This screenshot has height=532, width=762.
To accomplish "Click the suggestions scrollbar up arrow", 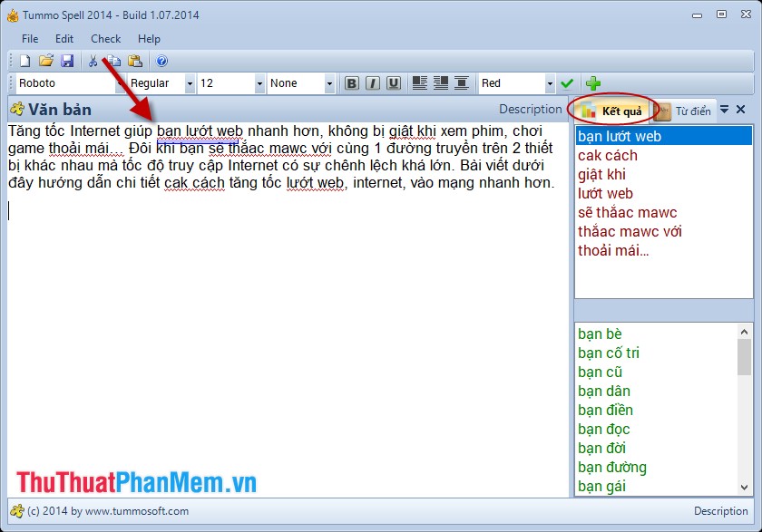I will 744,332.
